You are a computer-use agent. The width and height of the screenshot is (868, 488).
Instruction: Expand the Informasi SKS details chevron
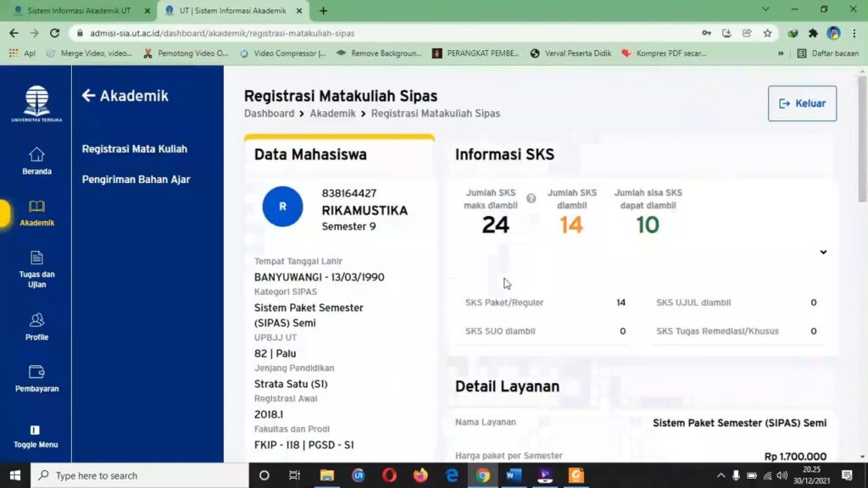[822, 252]
